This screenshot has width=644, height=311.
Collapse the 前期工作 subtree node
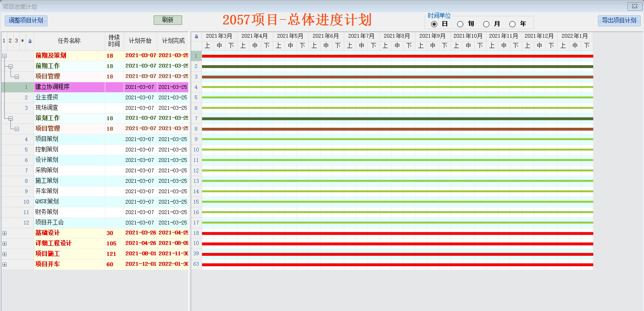tap(10, 67)
